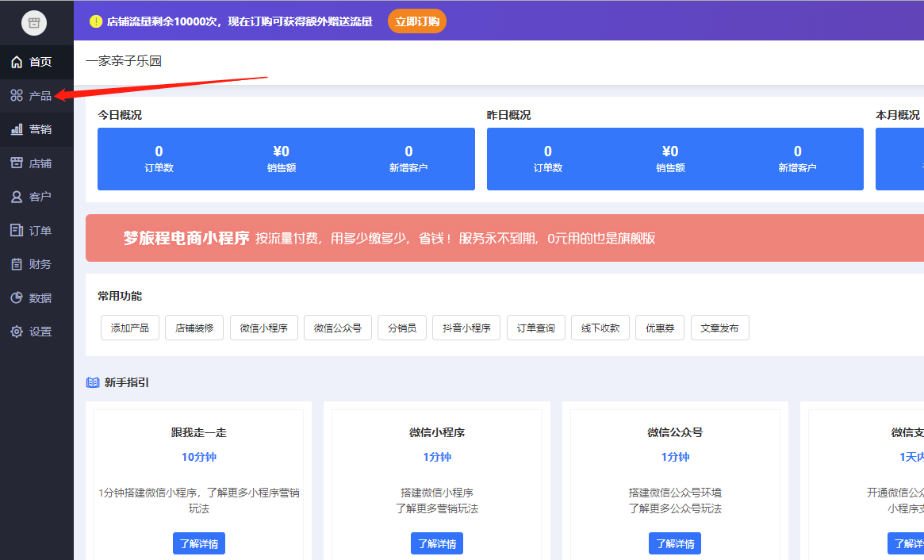The width and height of the screenshot is (924, 560).
Task: Open the 设置 menu label
Action: [40, 332]
